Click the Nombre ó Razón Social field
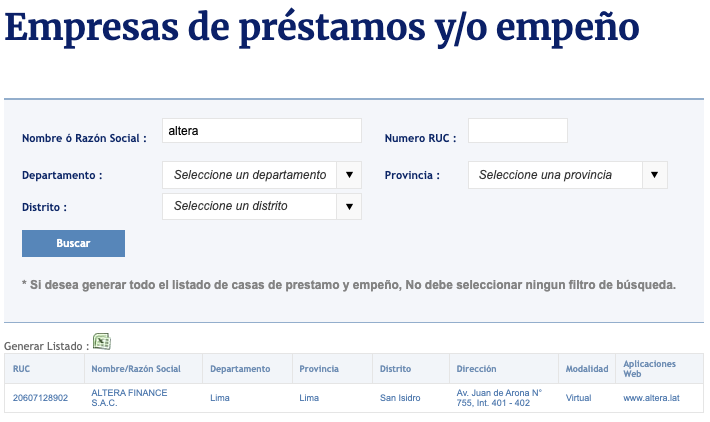The height and width of the screenshot is (422, 710). (262, 131)
